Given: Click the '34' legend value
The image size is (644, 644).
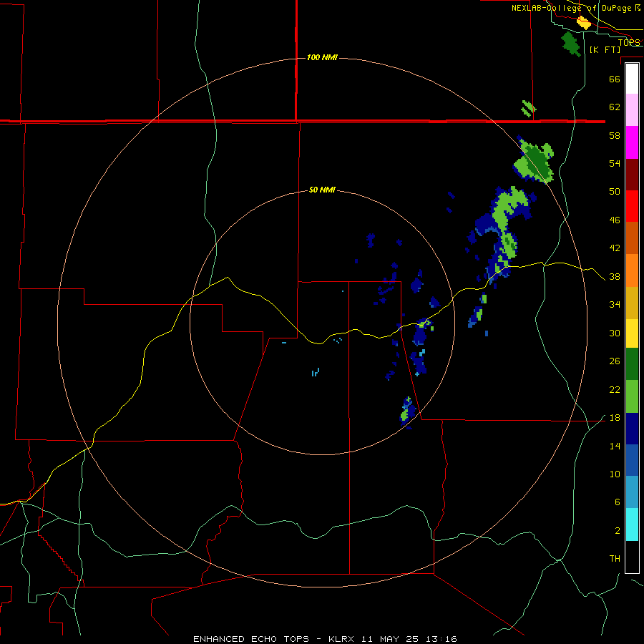Looking at the screenshot, I should (x=615, y=304).
